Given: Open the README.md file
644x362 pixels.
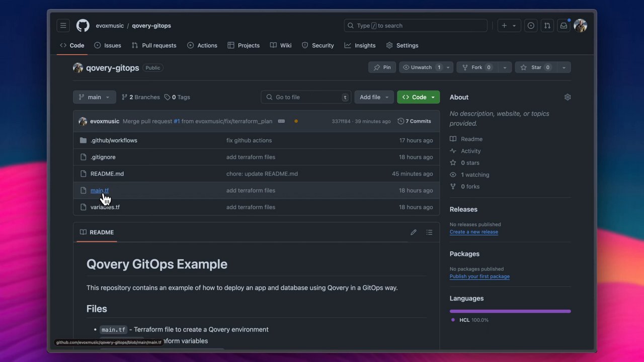Looking at the screenshot, I should pos(107,173).
